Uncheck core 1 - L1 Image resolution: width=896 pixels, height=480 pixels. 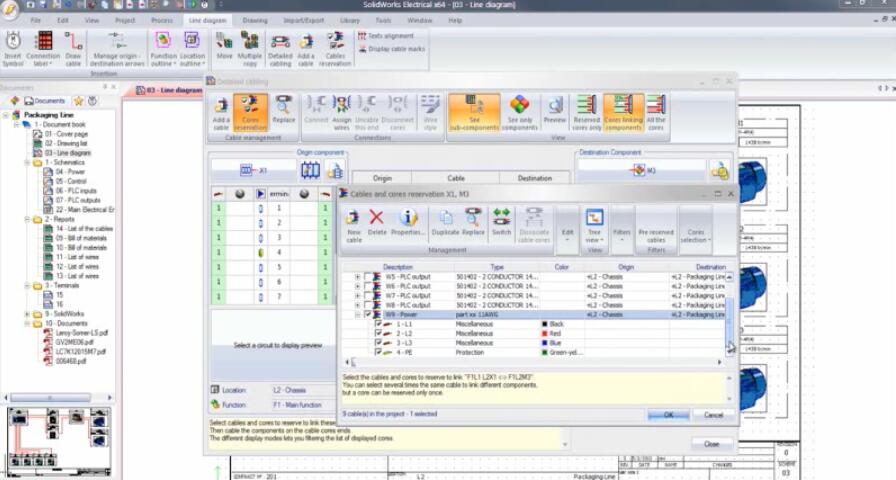tap(378, 324)
